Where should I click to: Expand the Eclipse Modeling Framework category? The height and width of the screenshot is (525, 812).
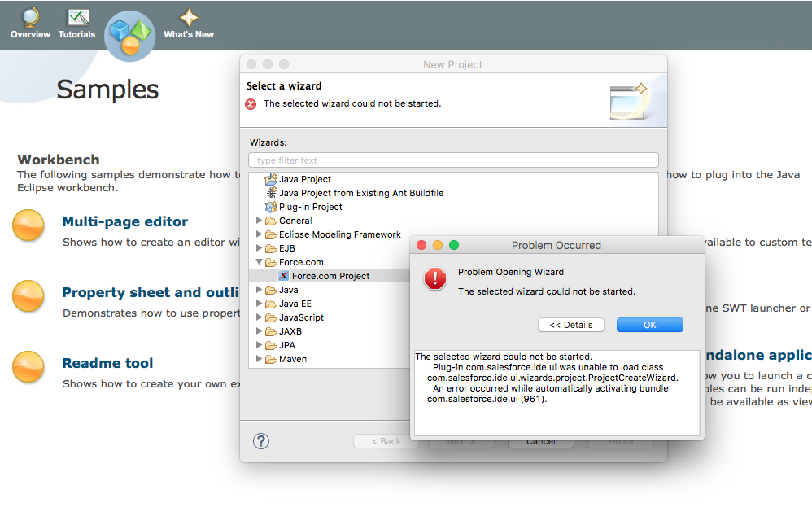click(259, 234)
